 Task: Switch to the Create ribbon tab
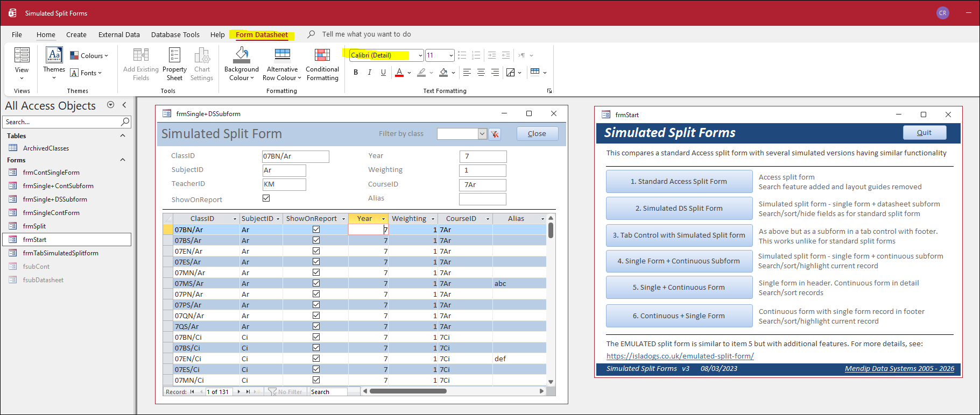[x=76, y=35]
